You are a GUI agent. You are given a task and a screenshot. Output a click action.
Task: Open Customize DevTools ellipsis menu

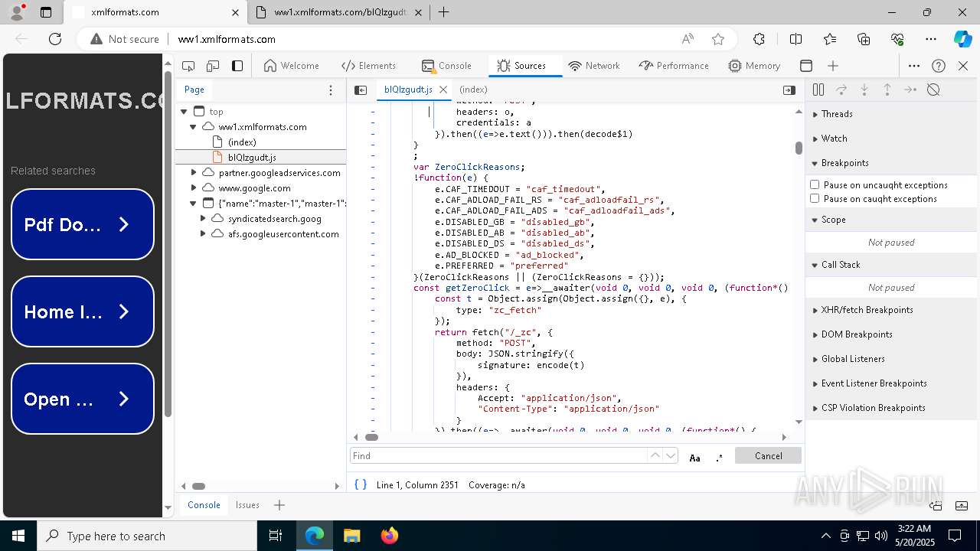tap(914, 66)
